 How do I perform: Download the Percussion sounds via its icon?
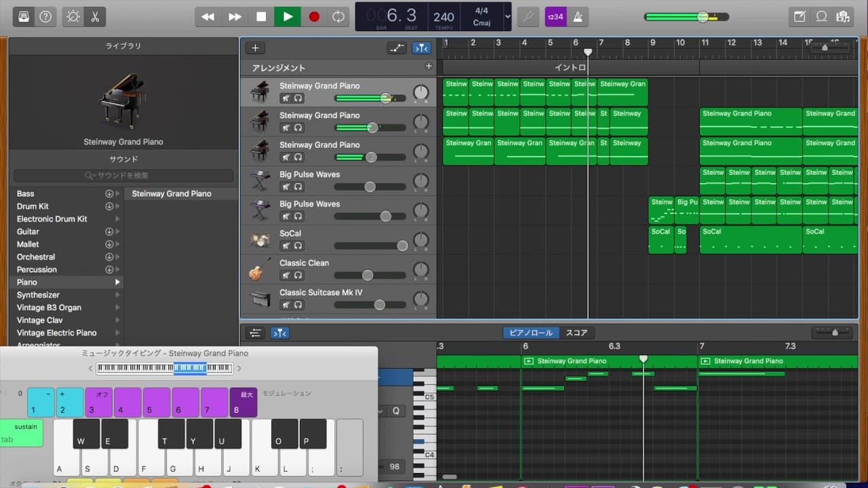(x=109, y=270)
